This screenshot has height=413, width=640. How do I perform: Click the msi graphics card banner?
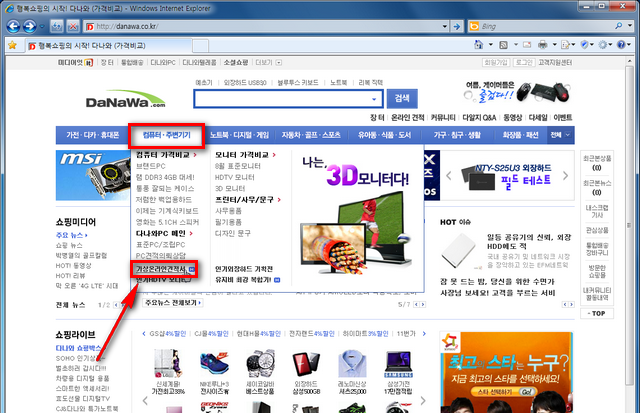[93, 175]
